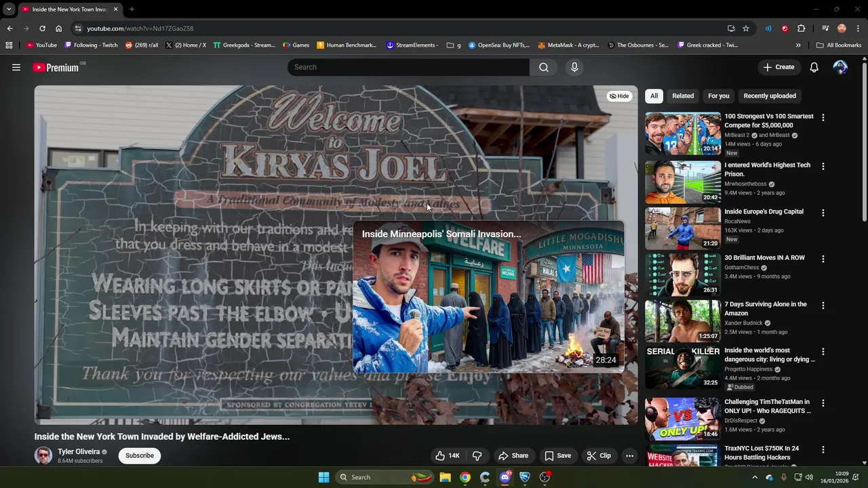
Task: Focus the YouTube search field
Action: point(409,67)
